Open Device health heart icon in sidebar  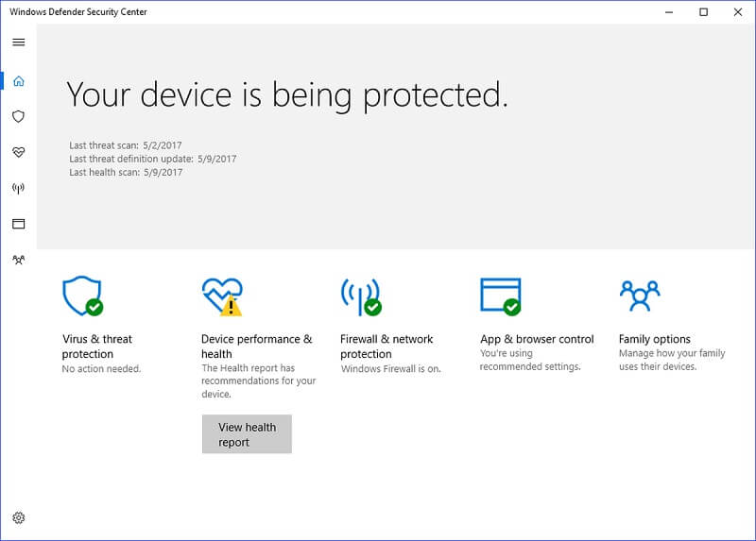point(18,152)
